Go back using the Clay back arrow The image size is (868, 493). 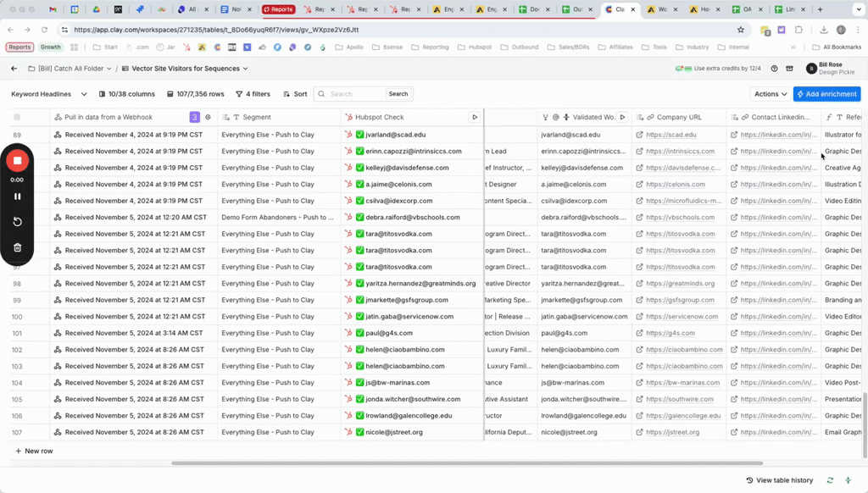point(14,69)
